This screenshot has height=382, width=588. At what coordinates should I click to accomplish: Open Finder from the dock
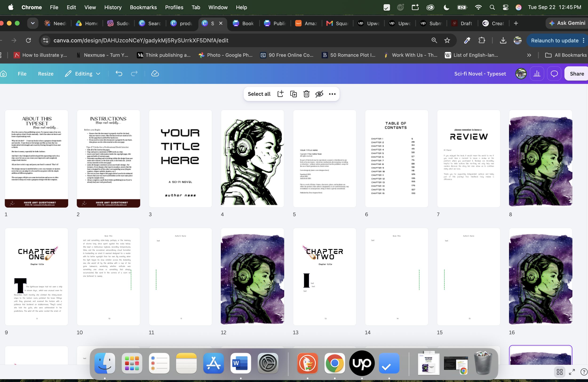pos(105,363)
